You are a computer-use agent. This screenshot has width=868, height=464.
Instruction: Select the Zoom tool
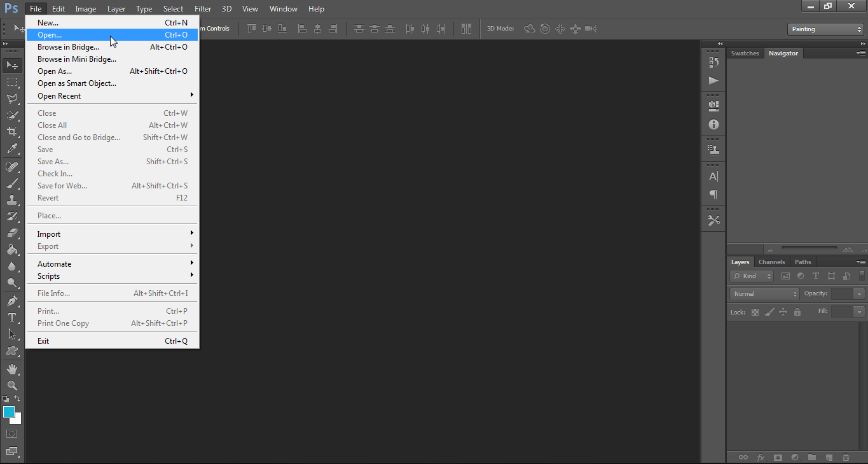pyautogui.click(x=12, y=385)
